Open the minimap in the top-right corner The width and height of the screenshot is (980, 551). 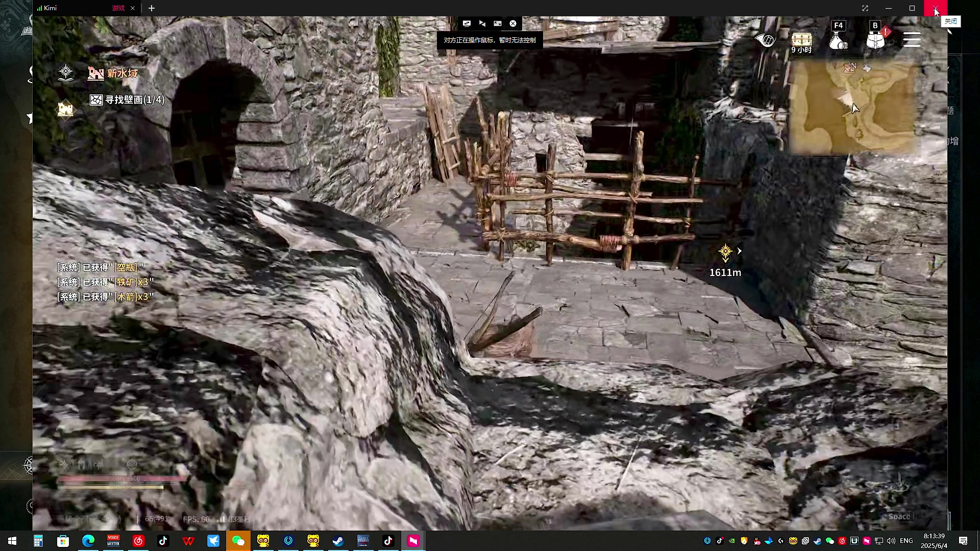tap(852, 107)
